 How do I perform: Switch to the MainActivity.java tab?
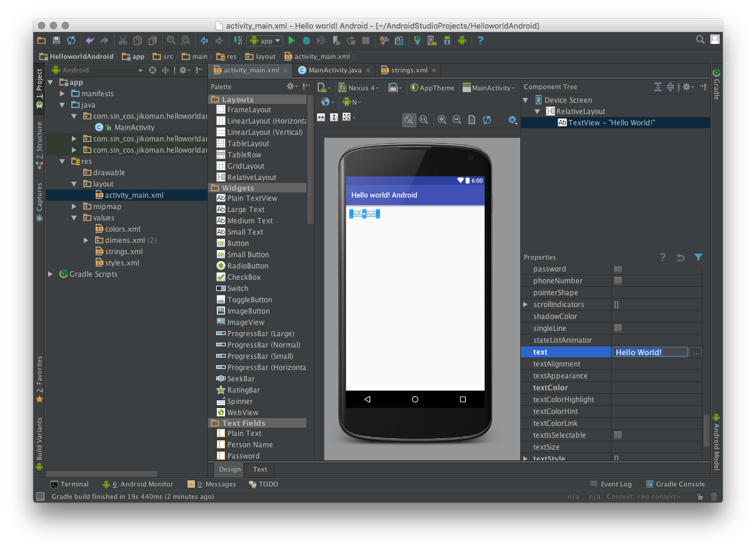click(335, 70)
